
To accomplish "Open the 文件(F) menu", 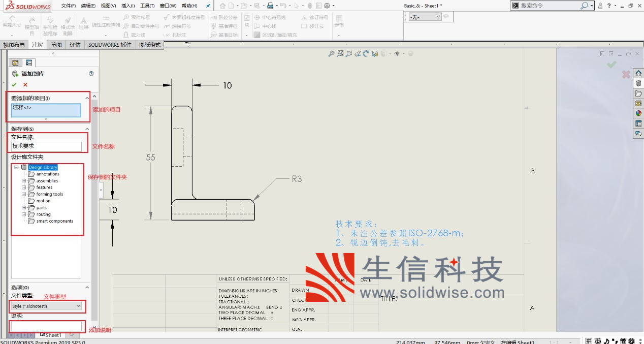I will [69, 6].
